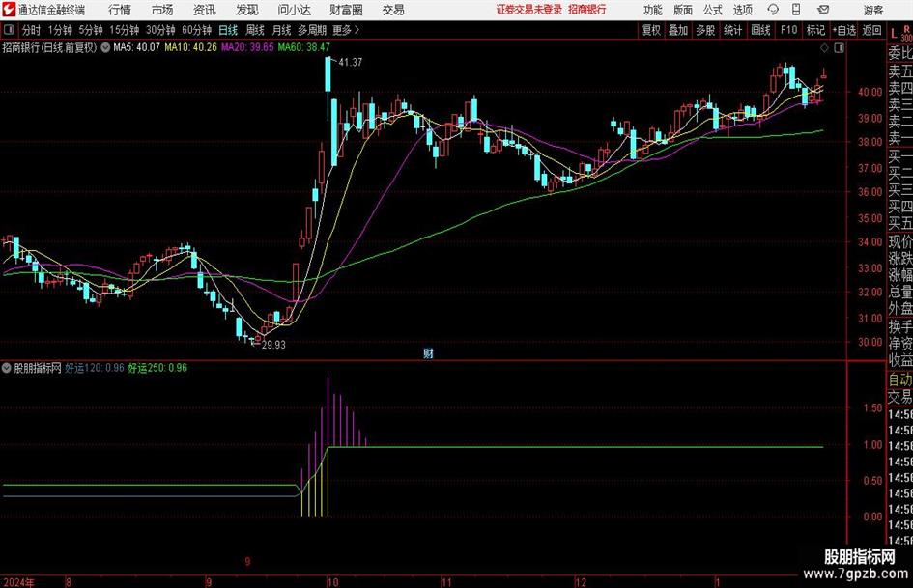Screen dimensions: 913x588
Task: Toggle the left sidebar panel icon
Action: (x=8, y=30)
